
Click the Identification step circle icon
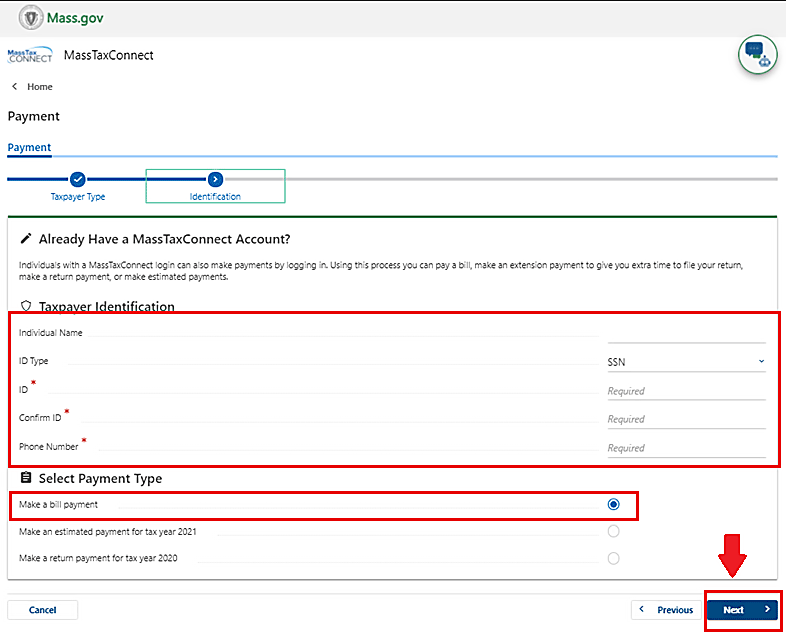pyautogui.click(x=215, y=179)
